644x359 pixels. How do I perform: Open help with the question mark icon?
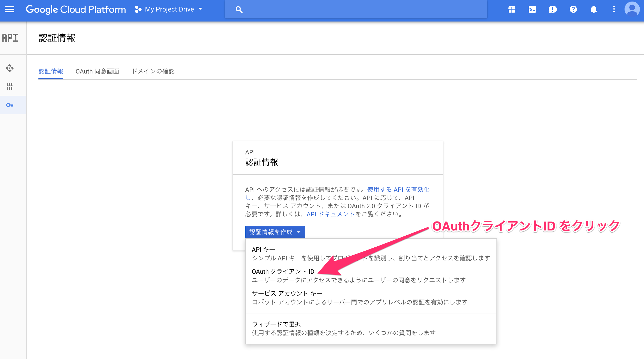click(573, 9)
